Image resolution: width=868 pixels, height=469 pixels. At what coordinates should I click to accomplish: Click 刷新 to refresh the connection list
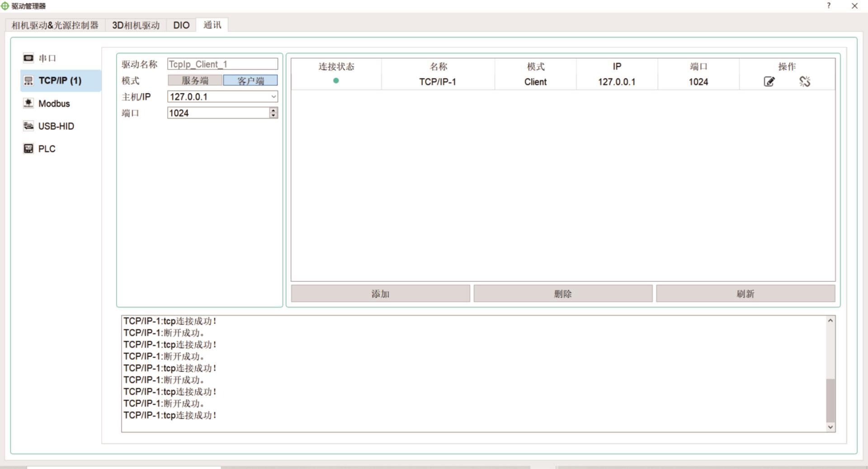[x=745, y=293]
